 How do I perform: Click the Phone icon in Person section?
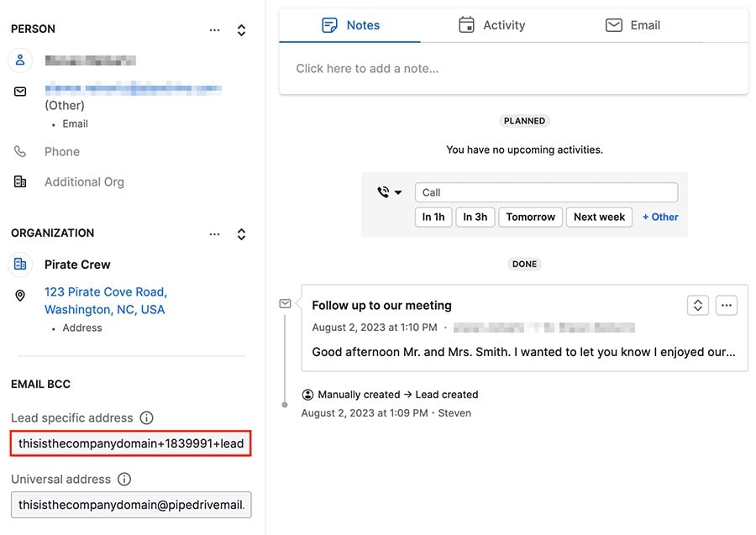pyautogui.click(x=20, y=151)
